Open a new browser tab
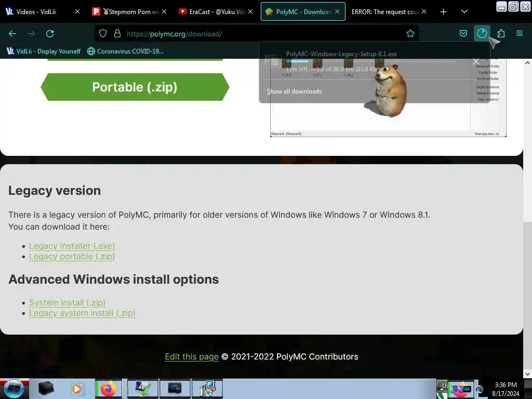The height and width of the screenshot is (399, 532). point(444,12)
